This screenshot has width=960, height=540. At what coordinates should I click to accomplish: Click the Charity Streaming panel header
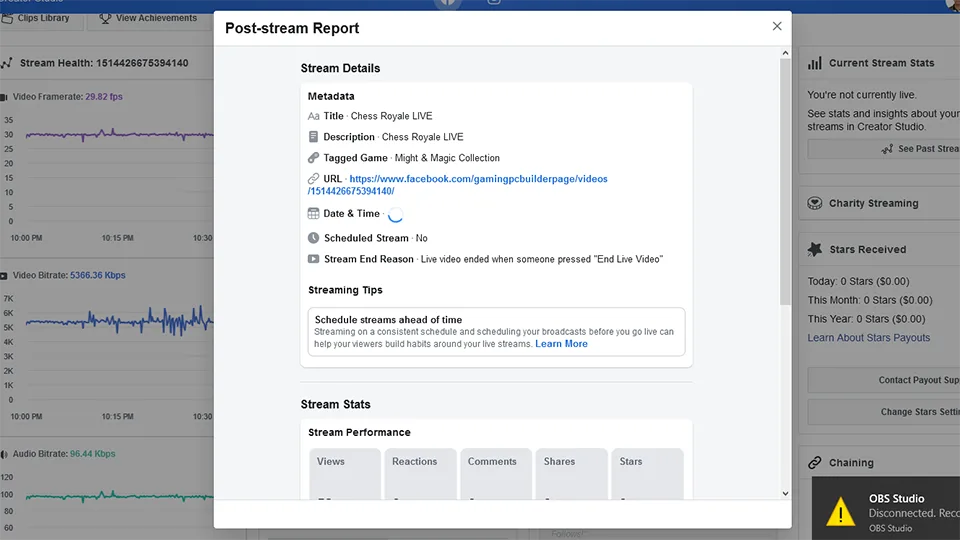point(880,203)
